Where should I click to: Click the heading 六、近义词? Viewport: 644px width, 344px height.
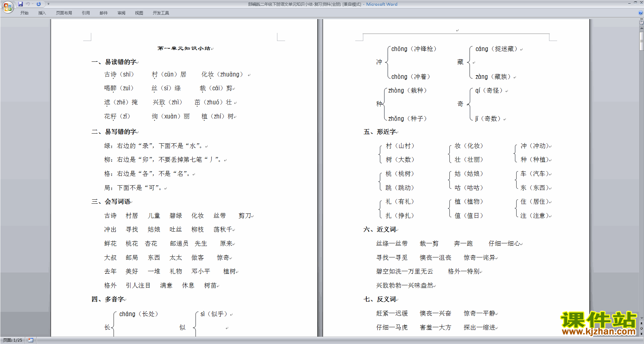[380, 230]
